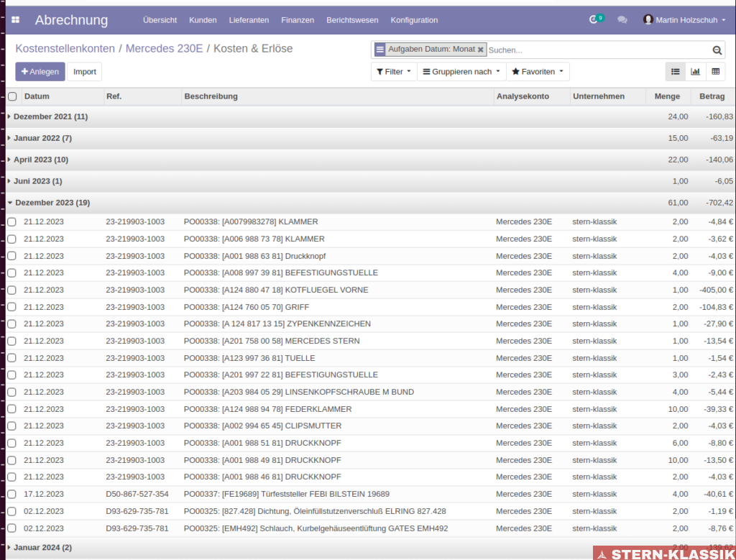Open the apps grid menu icon
The image size is (736, 560).
pos(16,19)
